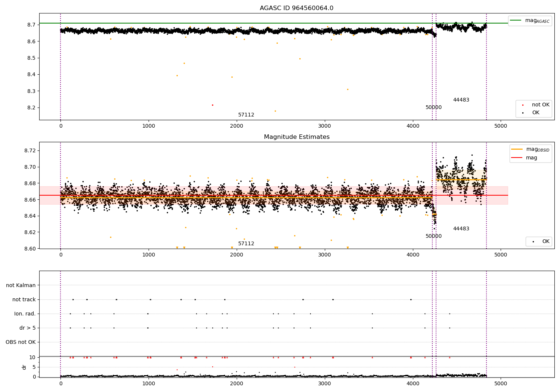Click the '57112' label in top plot
Screen dimensions: 560x392
(x=246, y=115)
